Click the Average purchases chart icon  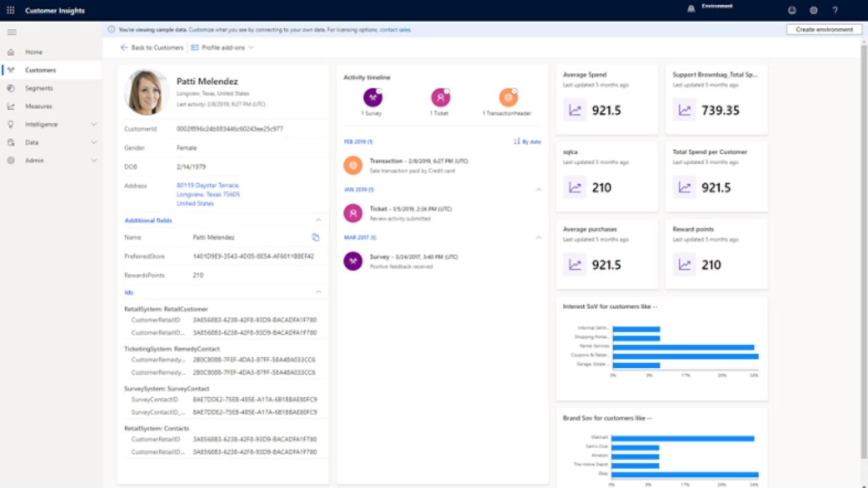575,265
